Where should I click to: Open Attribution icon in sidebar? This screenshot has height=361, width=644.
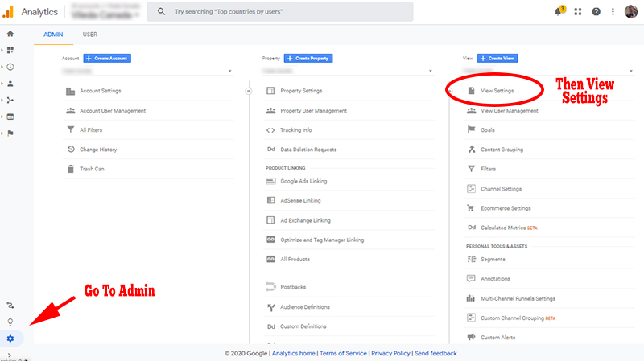pos(10,306)
